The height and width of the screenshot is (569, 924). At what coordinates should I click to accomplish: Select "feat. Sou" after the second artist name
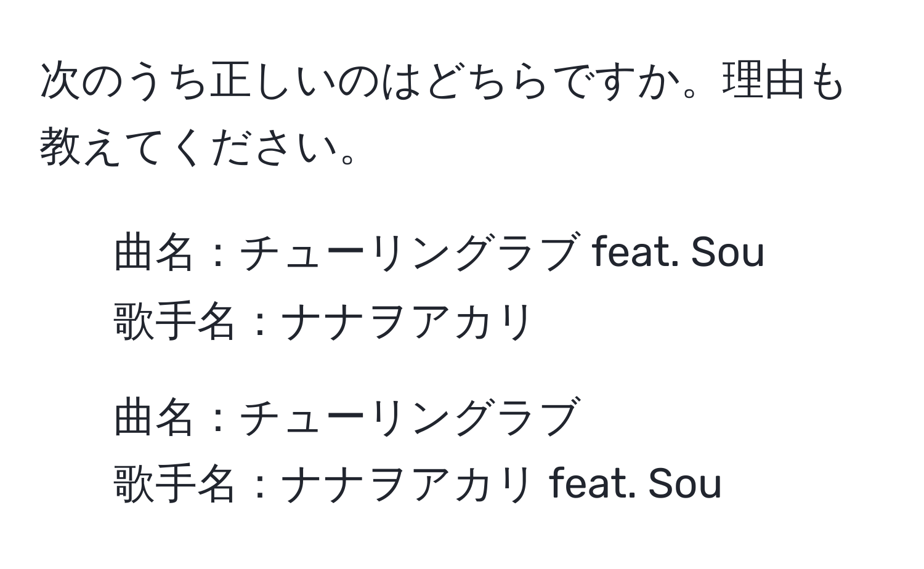click(x=635, y=485)
